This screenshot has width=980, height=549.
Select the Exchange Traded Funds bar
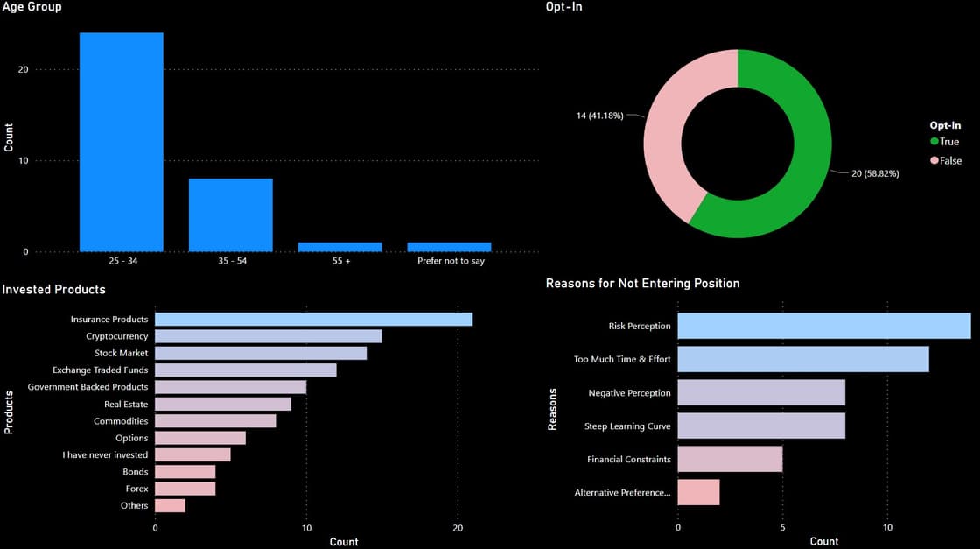click(246, 370)
